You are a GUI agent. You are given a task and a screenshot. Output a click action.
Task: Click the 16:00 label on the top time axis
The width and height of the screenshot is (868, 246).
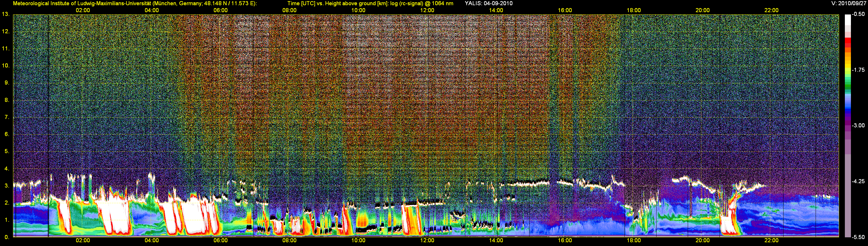coord(565,10)
